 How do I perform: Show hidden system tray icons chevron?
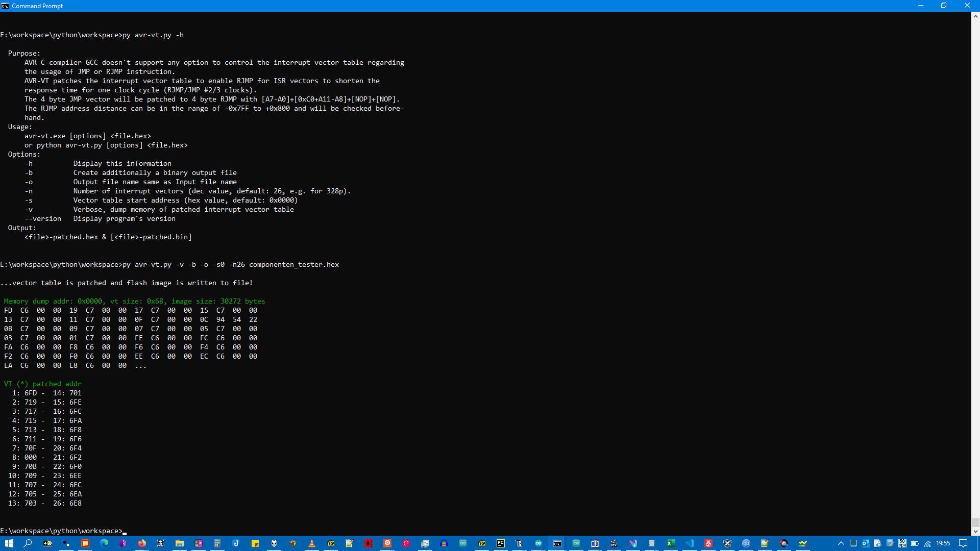click(841, 543)
